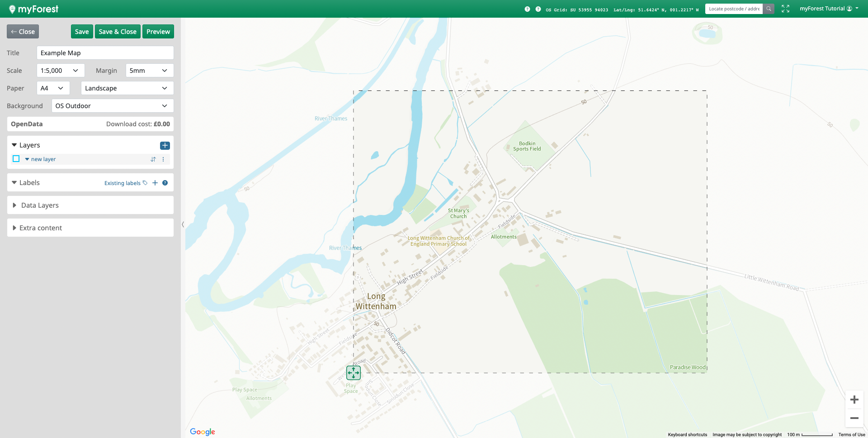Click the add new layer plus button
The height and width of the screenshot is (438, 868).
(x=165, y=145)
